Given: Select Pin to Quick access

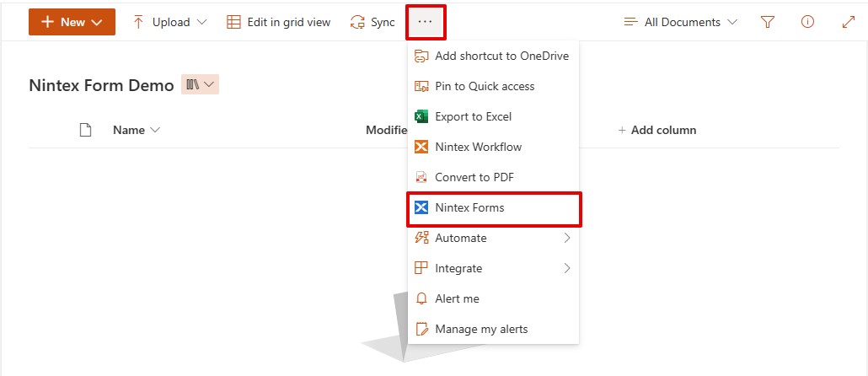Looking at the screenshot, I should 493,86.
